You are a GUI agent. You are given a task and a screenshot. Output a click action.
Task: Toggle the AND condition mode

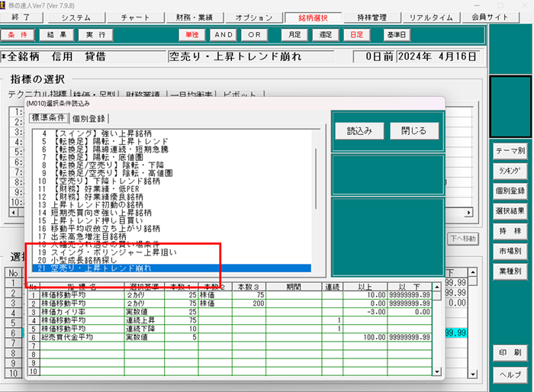223,35
